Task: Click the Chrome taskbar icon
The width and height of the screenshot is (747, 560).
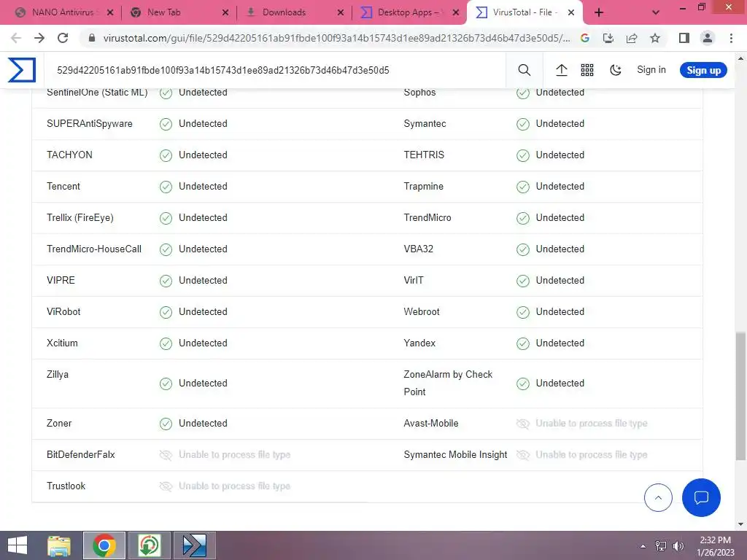Action: (x=104, y=545)
